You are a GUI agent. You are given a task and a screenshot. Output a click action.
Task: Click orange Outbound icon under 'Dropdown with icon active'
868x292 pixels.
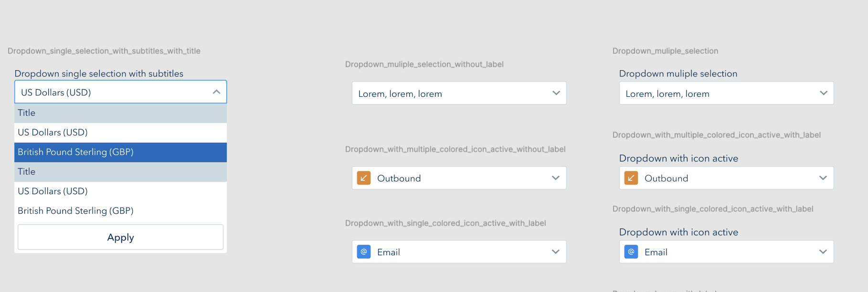631,178
